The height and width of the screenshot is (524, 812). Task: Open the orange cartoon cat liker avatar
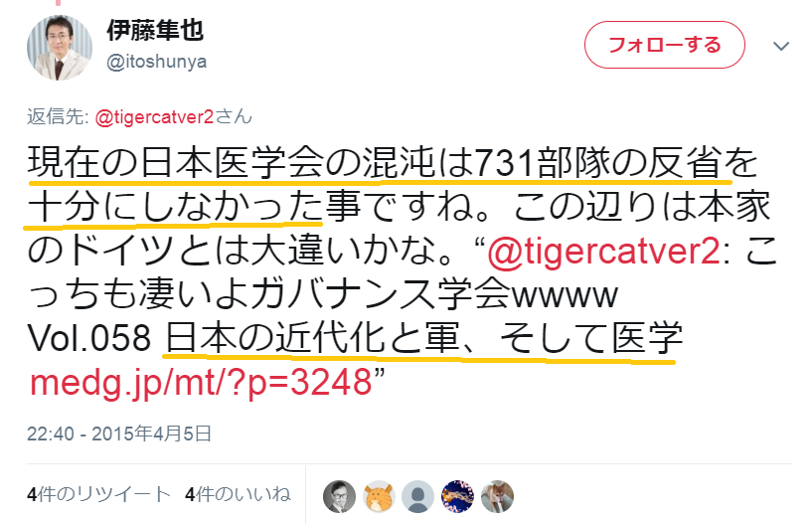click(379, 496)
